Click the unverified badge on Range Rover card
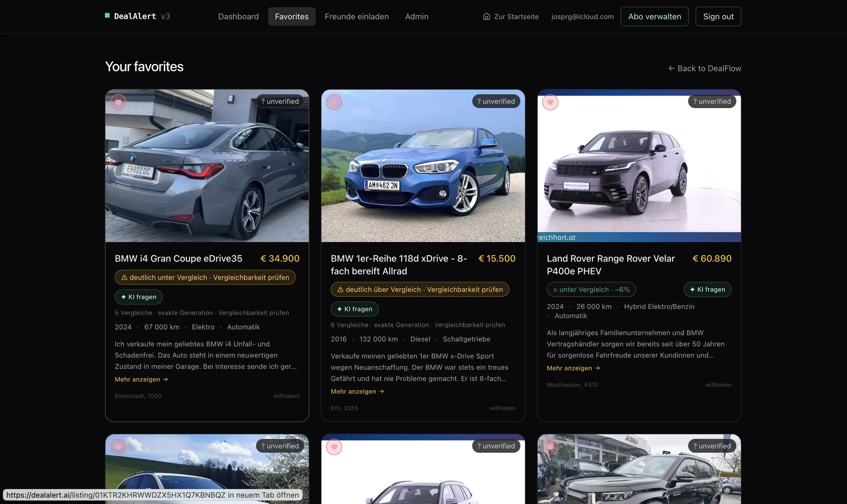This screenshot has width=847, height=504. coord(712,102)
